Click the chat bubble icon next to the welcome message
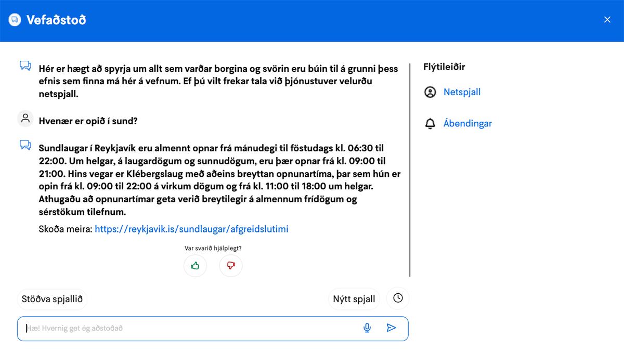This screenshot has width=624, height=364. click(24, 66)
